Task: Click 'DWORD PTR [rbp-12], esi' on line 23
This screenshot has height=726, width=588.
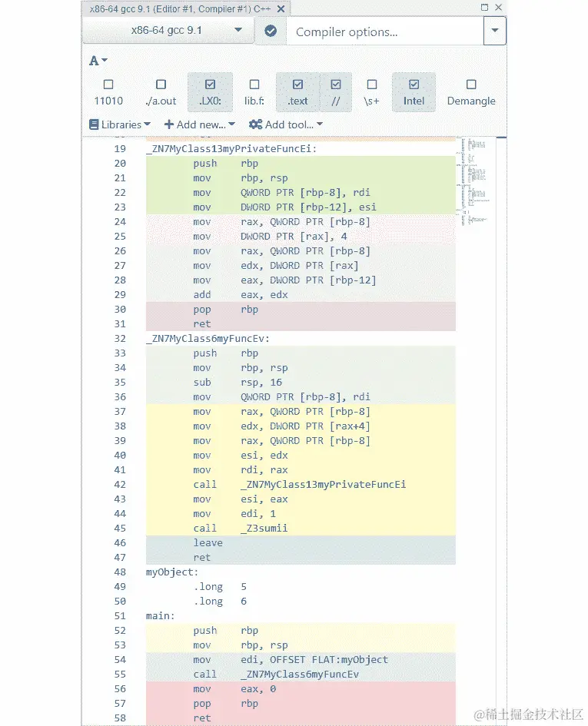Action: [308, 207]
